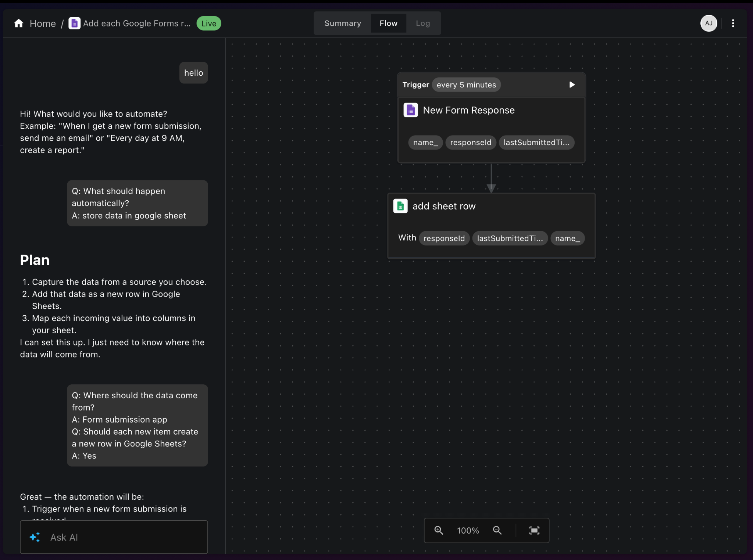
Task: Select the New Form Response node title
Action: coord(469,110)
